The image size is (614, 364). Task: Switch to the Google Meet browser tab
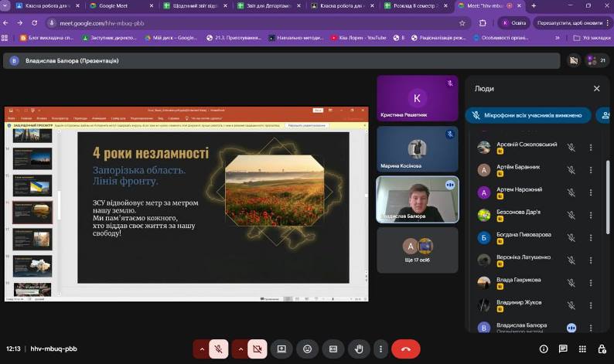point(121,6)
